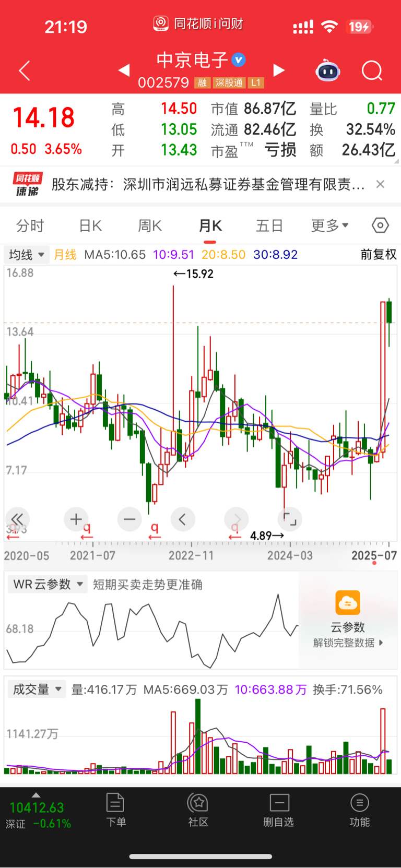Expand the 更多 period dropdown
Screen dimensions: 401x868
pos(329,225)
